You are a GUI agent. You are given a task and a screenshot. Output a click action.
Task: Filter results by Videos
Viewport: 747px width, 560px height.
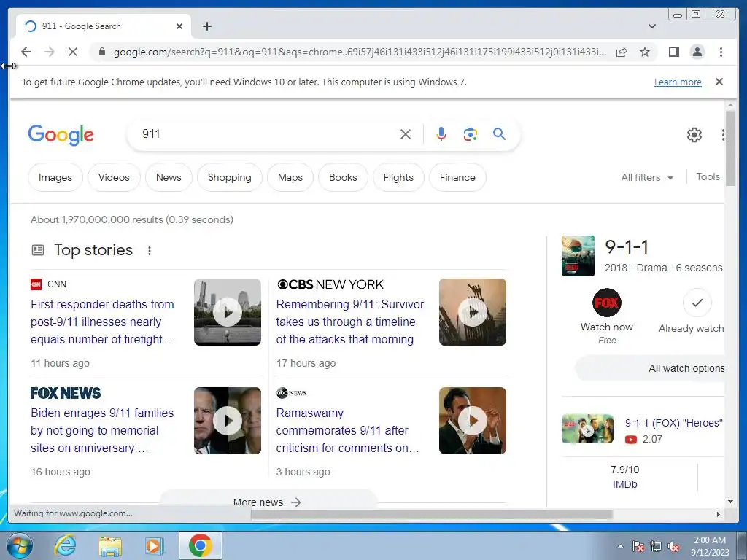point(114,177)
